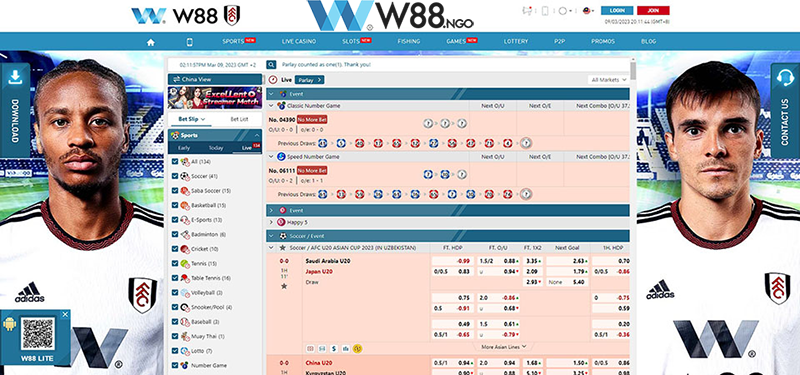Expand More Asian Lines

pyautogui.click(x=503, y=346)
